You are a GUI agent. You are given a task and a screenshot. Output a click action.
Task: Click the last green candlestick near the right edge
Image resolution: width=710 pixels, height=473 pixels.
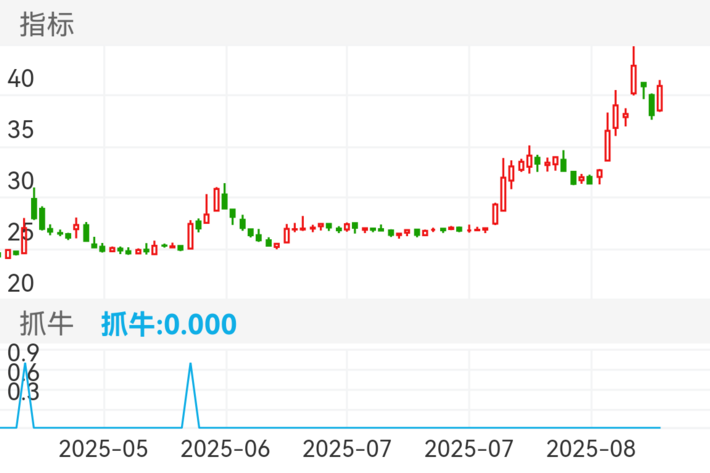point(651,104)
